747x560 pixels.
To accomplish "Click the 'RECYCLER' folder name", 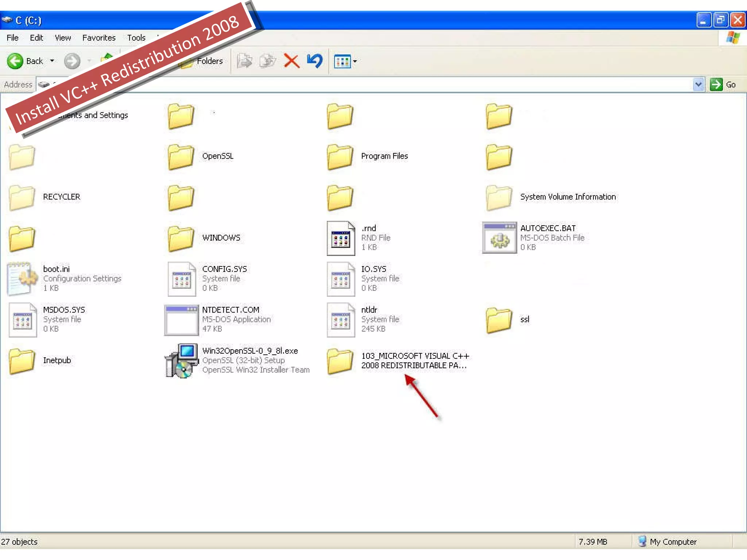I will [x=61, y=197].
